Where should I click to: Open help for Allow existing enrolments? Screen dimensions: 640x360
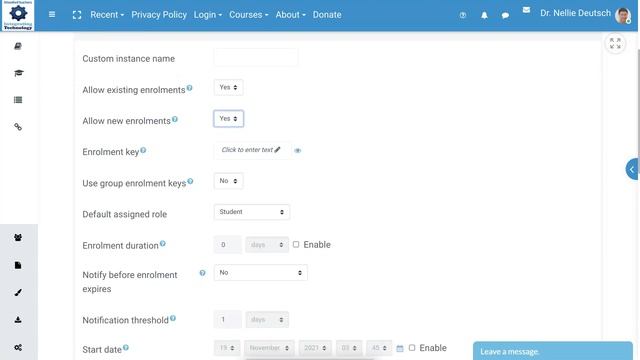(x=189, y=88)
